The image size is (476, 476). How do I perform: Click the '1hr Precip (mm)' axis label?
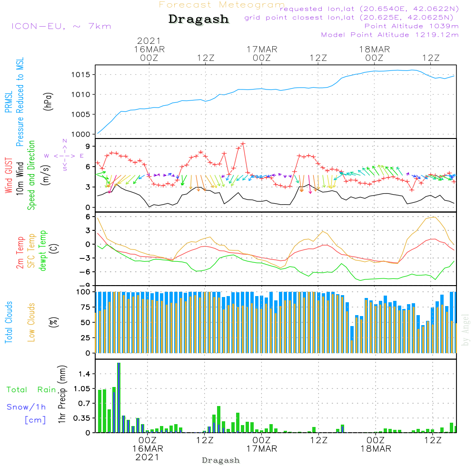(x=62, y=394)
